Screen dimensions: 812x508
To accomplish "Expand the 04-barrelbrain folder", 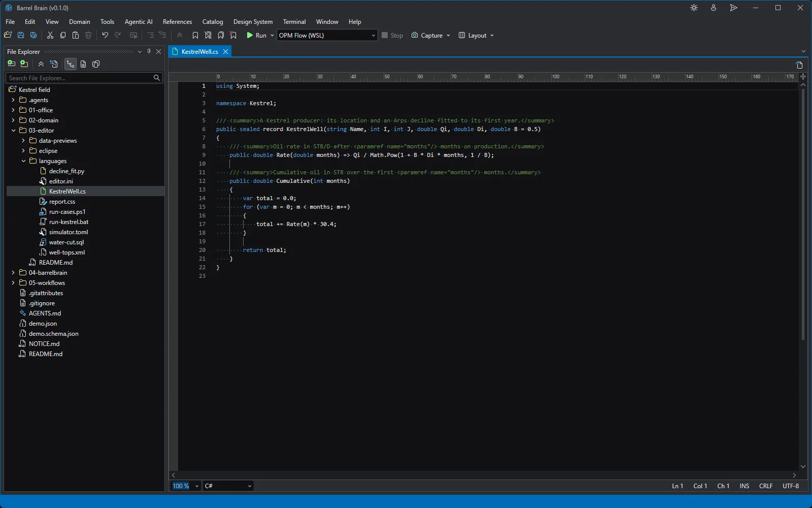I will (13, 273).
